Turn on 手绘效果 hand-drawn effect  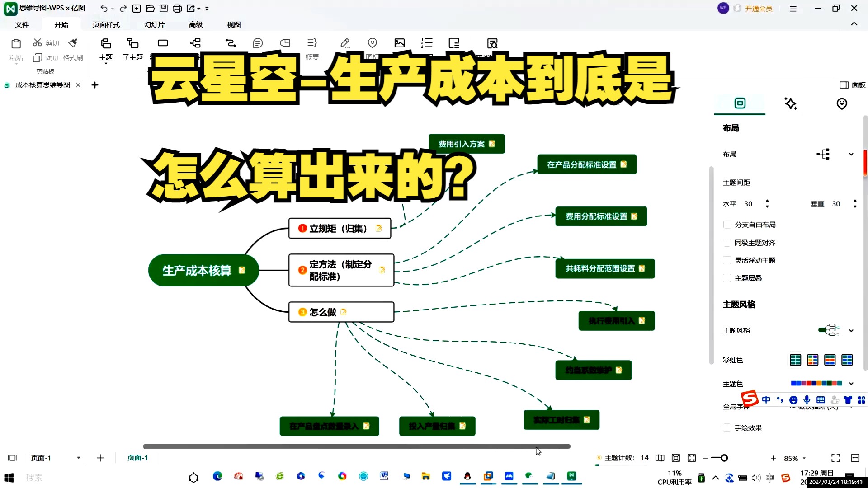(727, 427)
